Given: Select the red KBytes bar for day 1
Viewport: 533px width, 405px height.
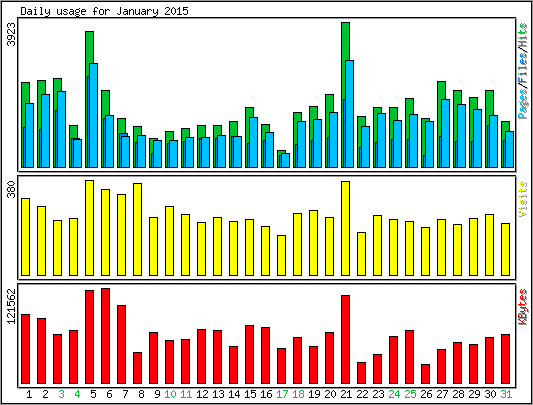Looking at the screenshot, I should pos(25,349).
